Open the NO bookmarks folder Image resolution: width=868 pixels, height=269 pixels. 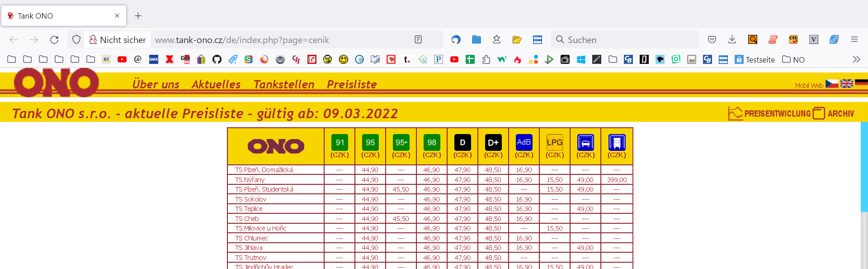point(793,59)
